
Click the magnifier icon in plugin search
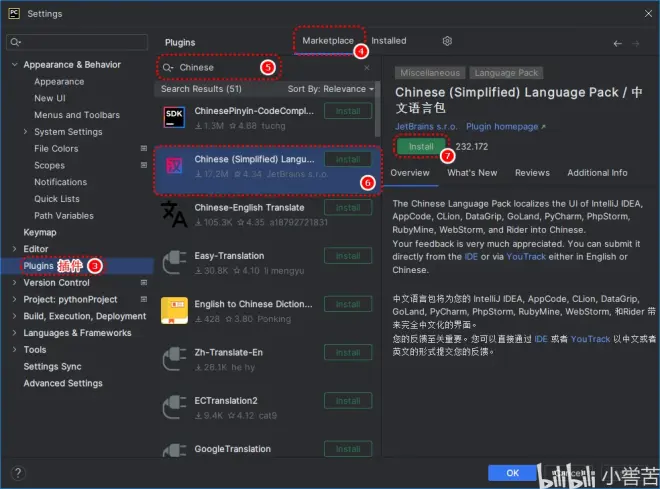tap(168, 67)
